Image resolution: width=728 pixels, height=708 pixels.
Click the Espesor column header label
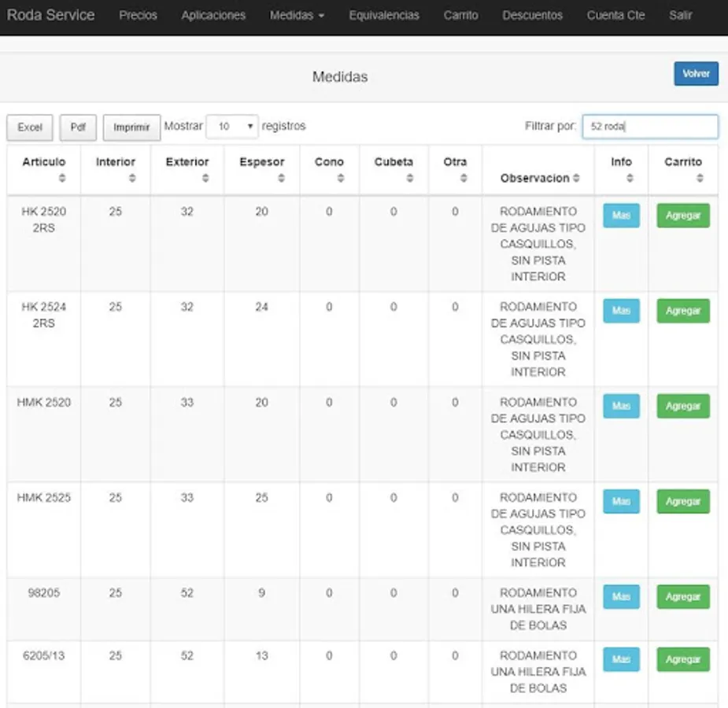tap(262, 162)
